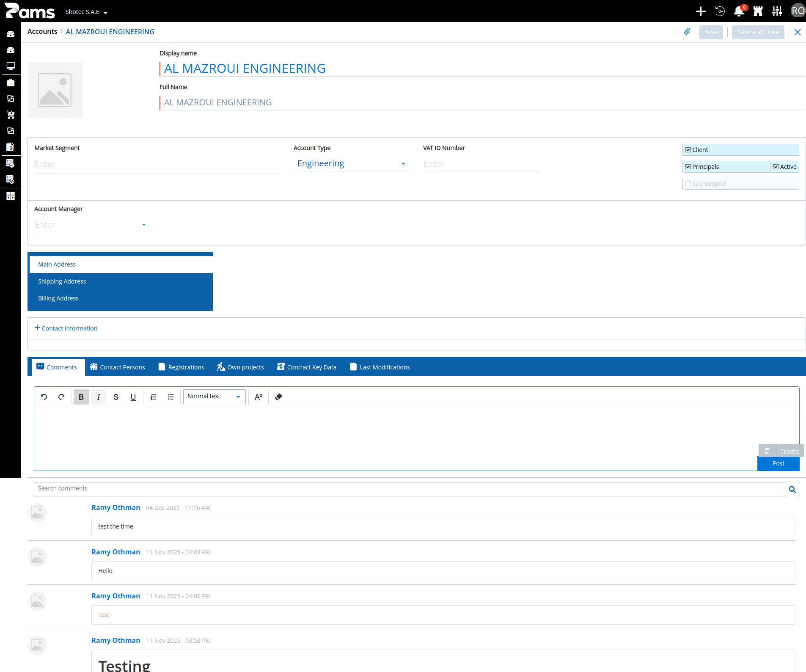The image size is (806, 672).
Task: Click the Search comments field
Action: (x=409, y=489)
